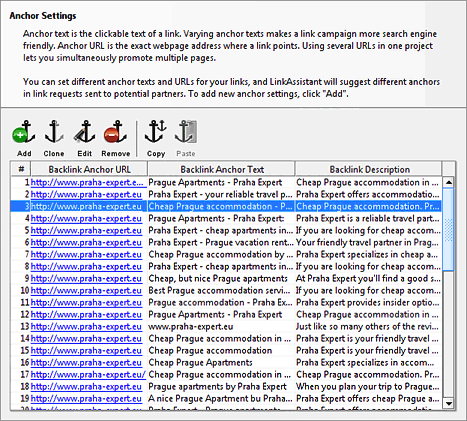Open the URL link in row 4
Screen dimensions: 467x421
coord(86,218)
